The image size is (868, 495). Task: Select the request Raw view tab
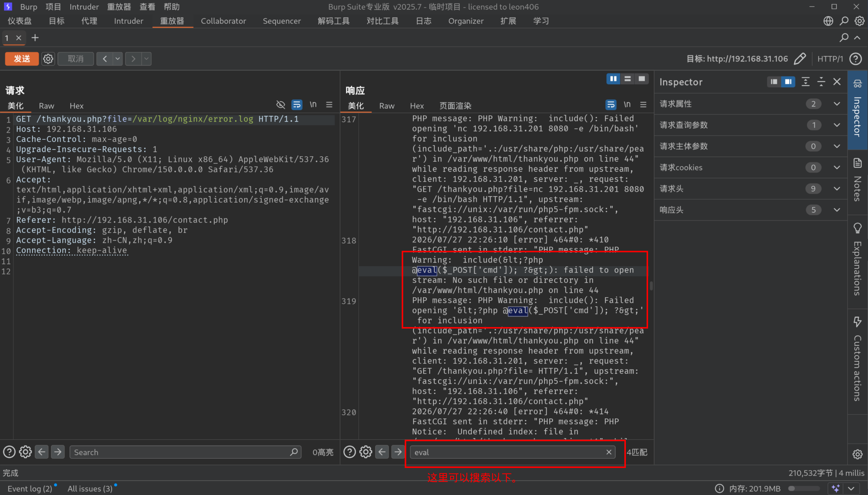pyautogui.click(x=46, y=106)
